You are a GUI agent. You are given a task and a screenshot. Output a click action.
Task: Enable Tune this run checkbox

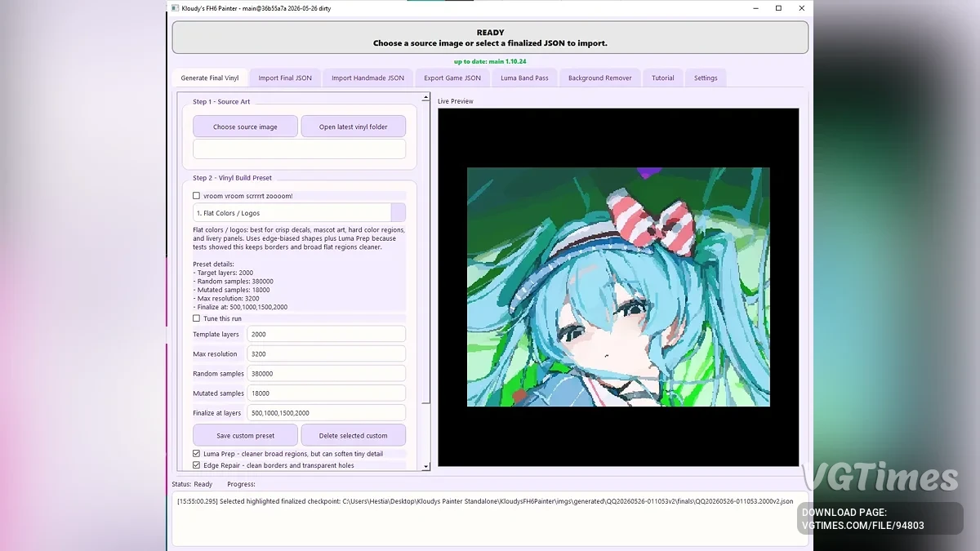(x=196, y=318)
